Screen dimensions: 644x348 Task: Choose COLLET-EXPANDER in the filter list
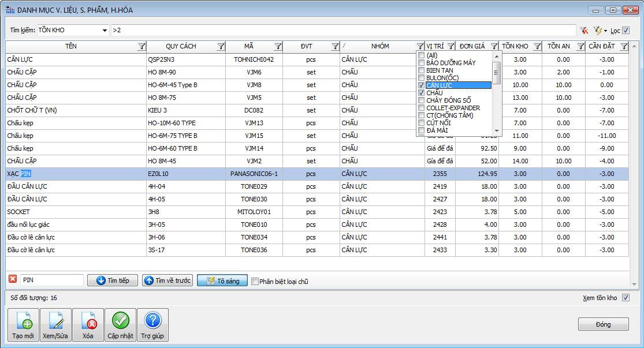click(453, 108)
